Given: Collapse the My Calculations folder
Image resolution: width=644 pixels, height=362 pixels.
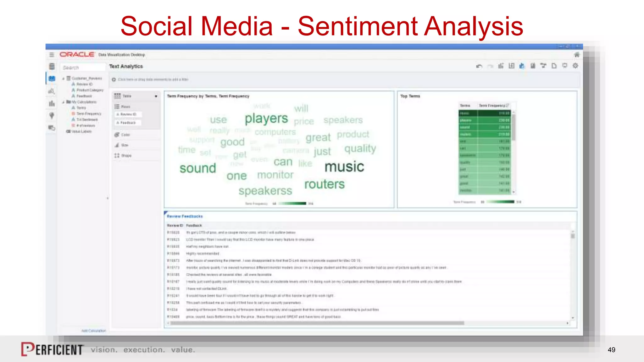Looking at the screenshot, I should [63, 102].
